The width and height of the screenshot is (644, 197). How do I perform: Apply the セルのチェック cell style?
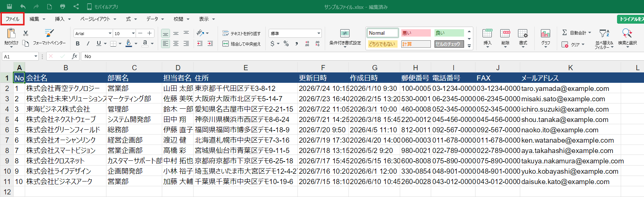coord(449,44)
